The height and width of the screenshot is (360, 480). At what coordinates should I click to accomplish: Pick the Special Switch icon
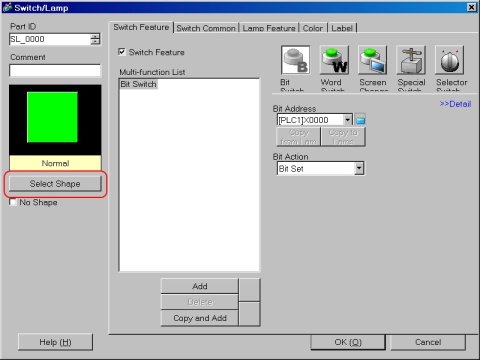click(x=411, y=60)
